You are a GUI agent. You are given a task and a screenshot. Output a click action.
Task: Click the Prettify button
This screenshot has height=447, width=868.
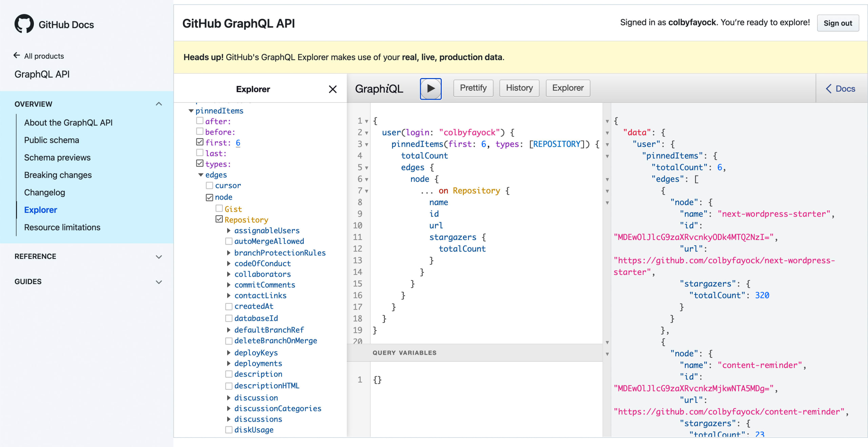click(473, 88)
